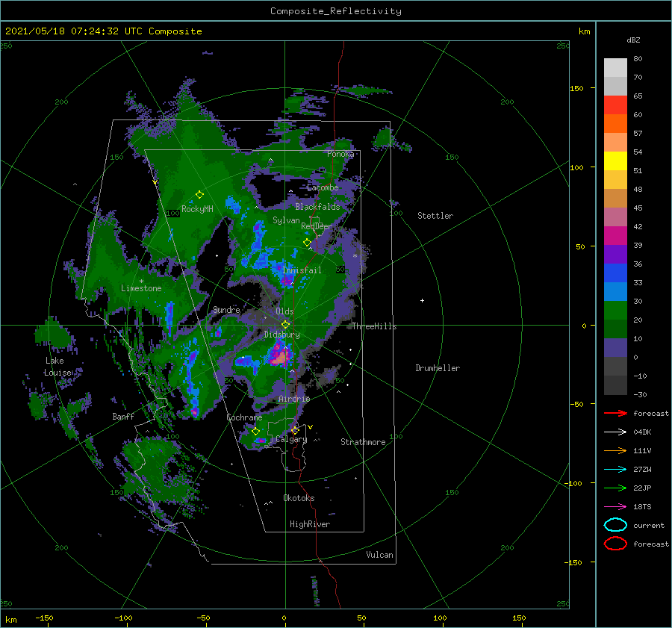Choose the cyan 27ZW arrow legend entry
Viewport: 672px width, 628px height.
tap(615, 469)
